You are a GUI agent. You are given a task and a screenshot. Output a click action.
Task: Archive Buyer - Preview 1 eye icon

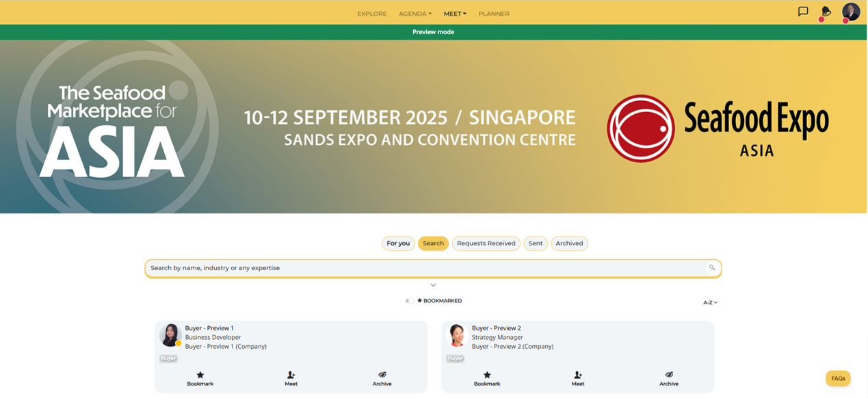coord(382,375)
